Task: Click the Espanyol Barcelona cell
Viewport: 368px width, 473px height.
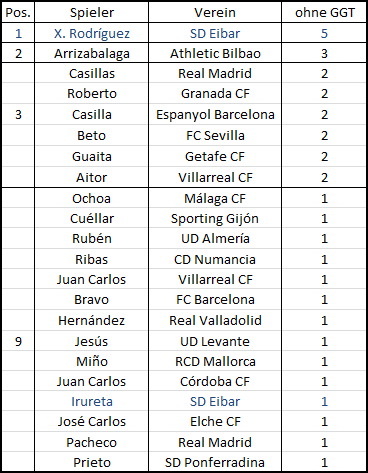Action: [215, 114]
